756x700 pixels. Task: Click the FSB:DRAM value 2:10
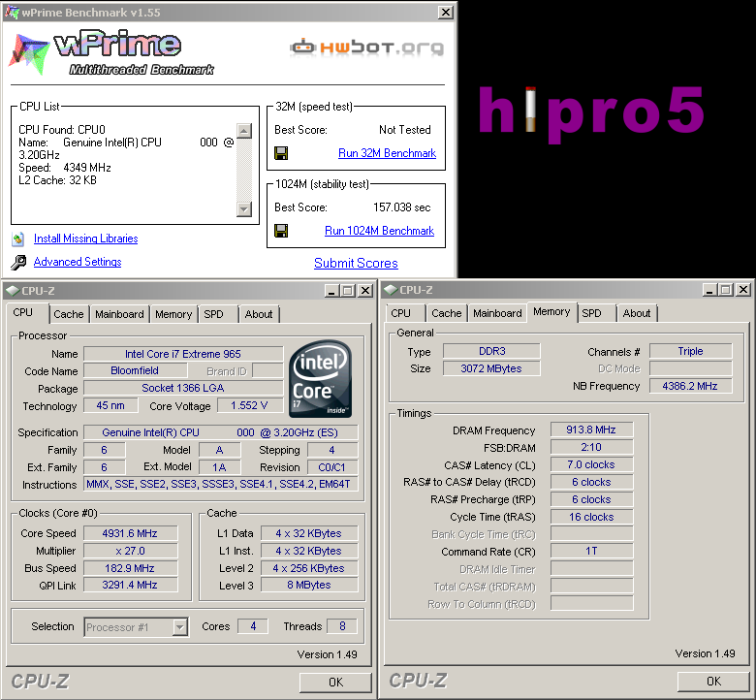pyautogui.click(x=591, y=447)
